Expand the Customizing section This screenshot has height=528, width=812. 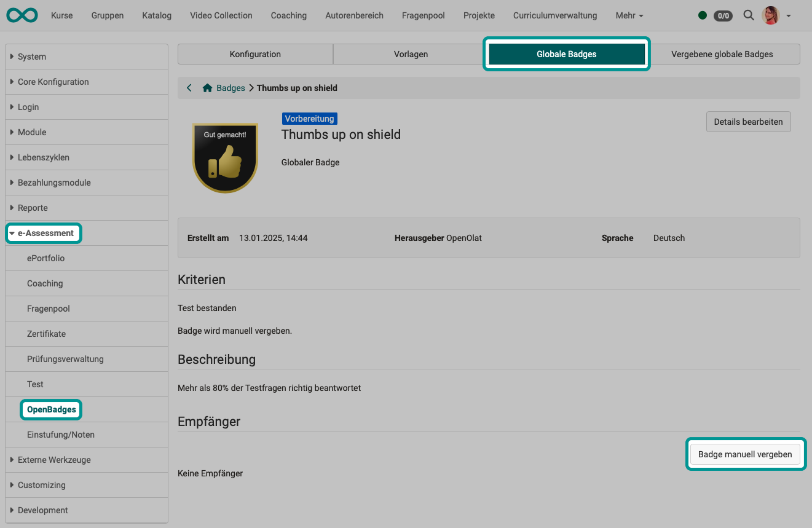(x=41, y=485)
